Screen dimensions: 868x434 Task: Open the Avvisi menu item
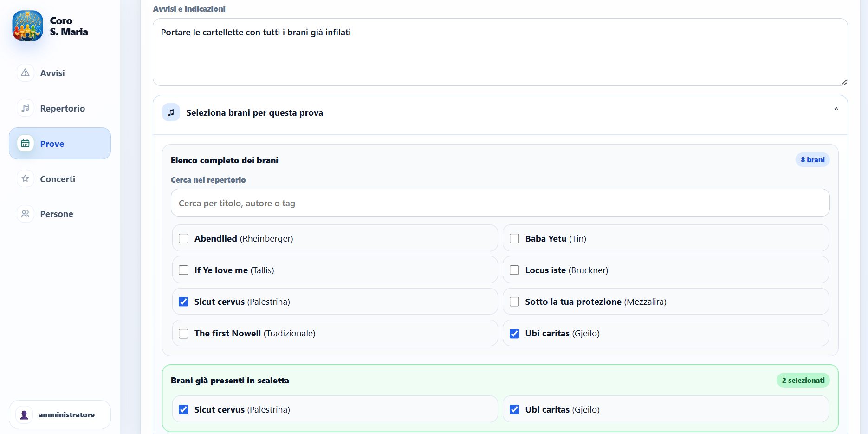(x=60, y=73)
